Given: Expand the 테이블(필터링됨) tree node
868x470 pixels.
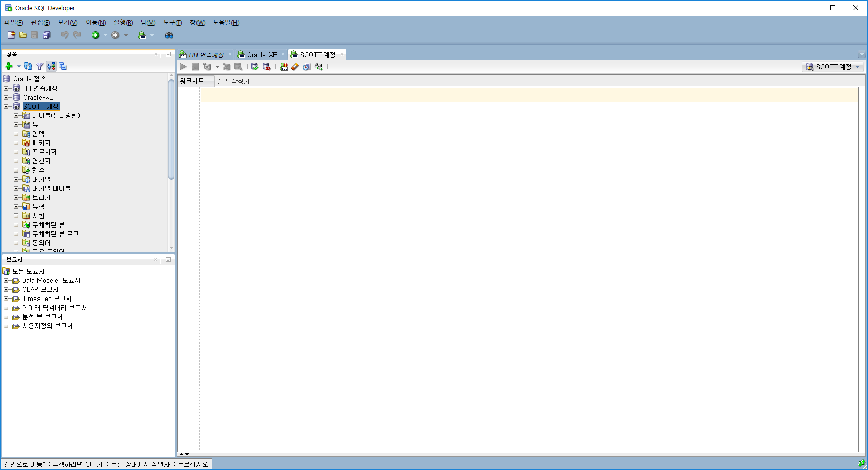Looking at the screenshot, I should [x=16, y=115].
